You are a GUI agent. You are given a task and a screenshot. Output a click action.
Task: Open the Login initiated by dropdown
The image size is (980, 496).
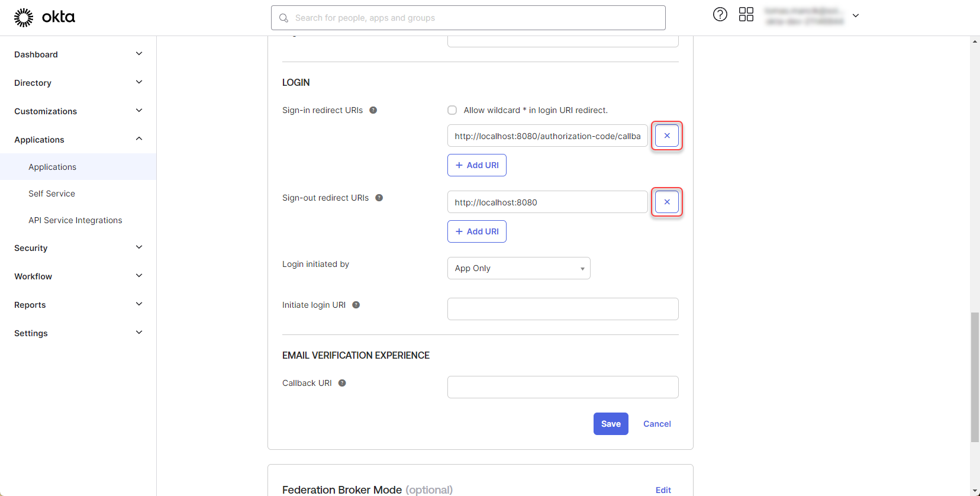click(518, 268)
